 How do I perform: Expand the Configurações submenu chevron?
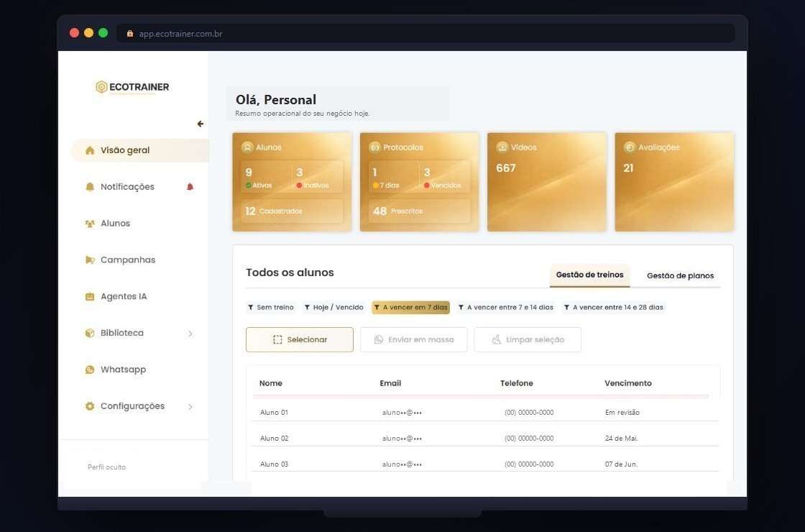point(190,407)
